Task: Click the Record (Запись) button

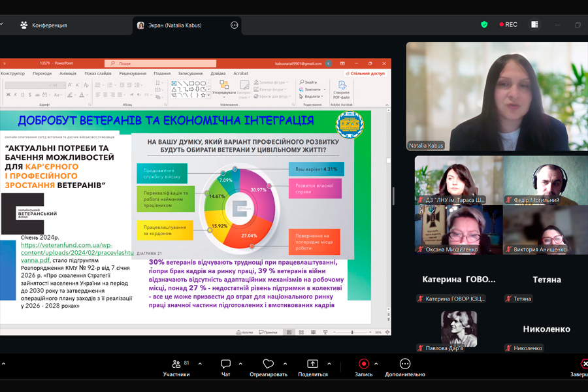Action: point(364,368)
